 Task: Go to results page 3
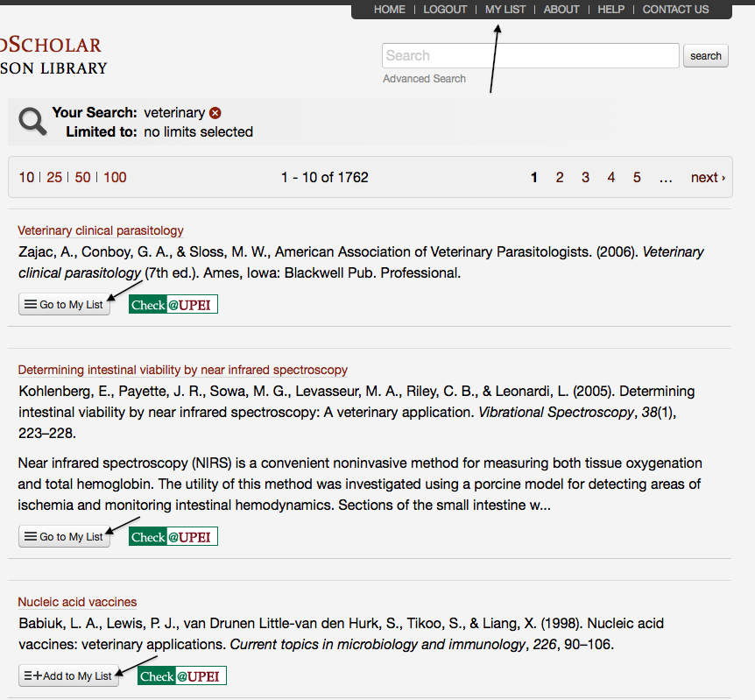click(585, 177)
